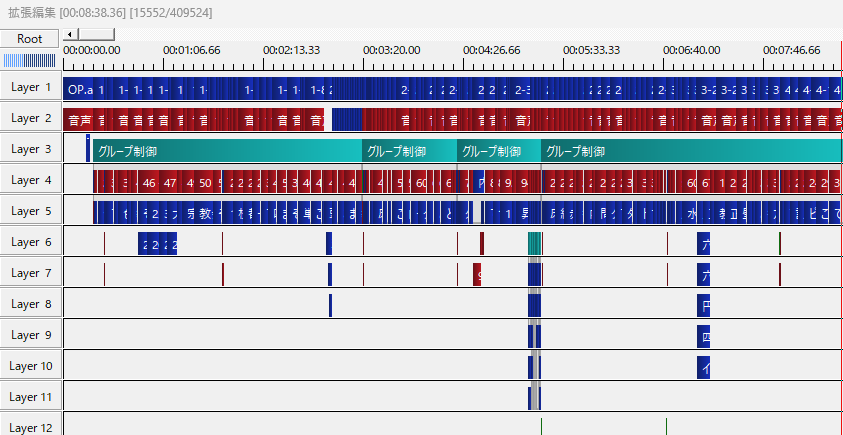Disable Layer 6 by its label

tap(31, 243)
